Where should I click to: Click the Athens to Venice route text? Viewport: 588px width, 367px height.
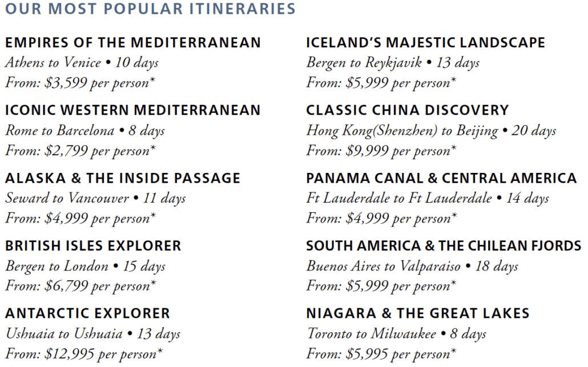point(82,62)
